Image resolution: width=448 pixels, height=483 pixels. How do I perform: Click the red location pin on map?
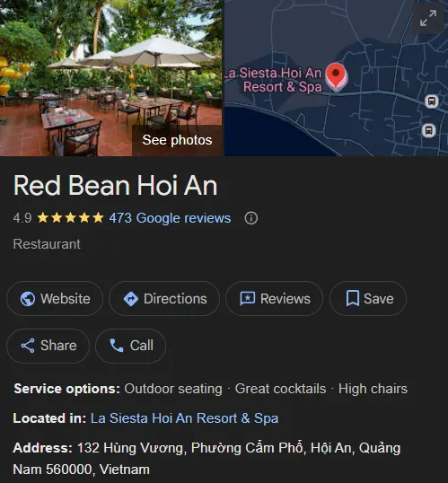[x=336, y=76]
